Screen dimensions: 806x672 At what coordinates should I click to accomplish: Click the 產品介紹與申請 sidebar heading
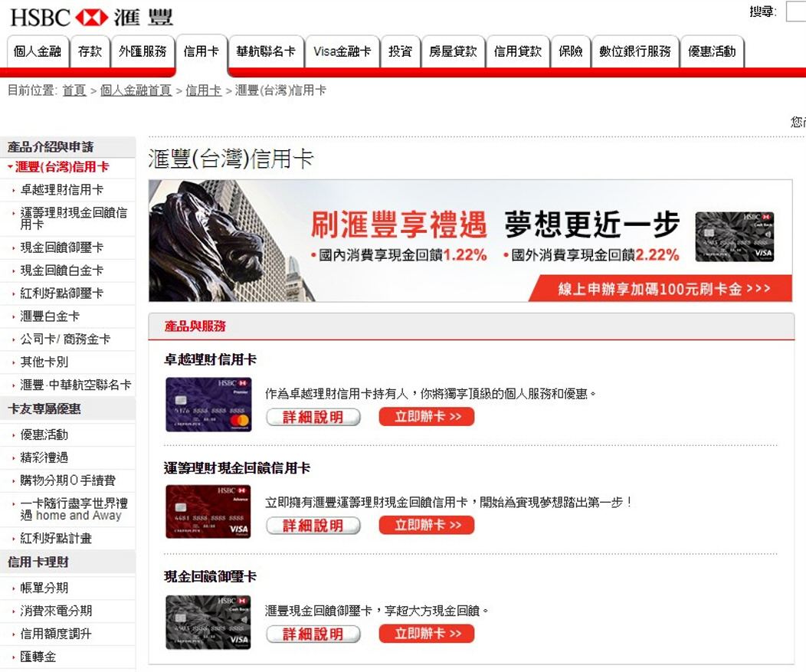coord(51,147)
